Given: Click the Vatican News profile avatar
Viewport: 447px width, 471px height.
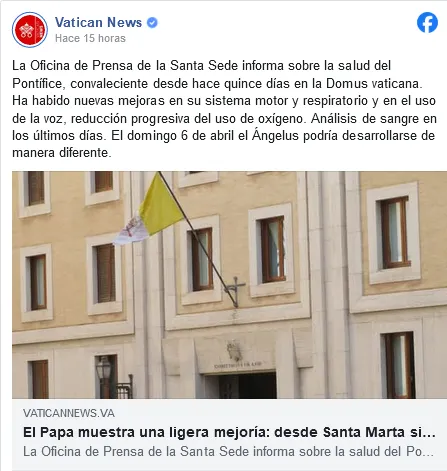Looking at the screenshot, I should 30,30.
